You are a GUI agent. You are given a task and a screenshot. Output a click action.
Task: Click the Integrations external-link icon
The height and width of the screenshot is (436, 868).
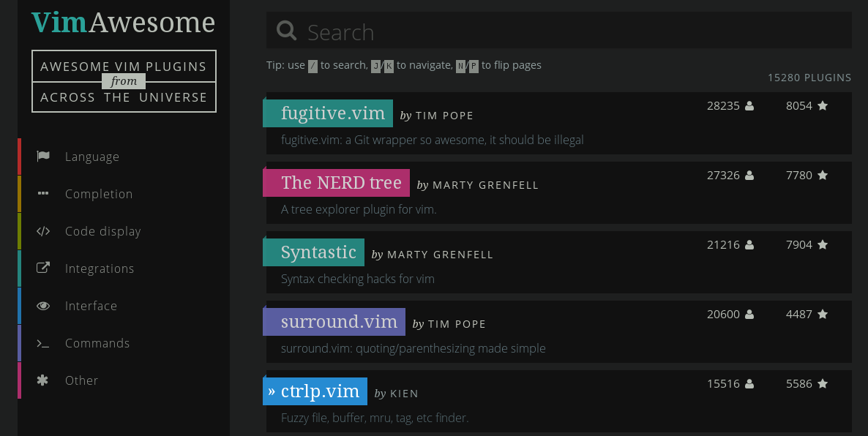point(43,268)
